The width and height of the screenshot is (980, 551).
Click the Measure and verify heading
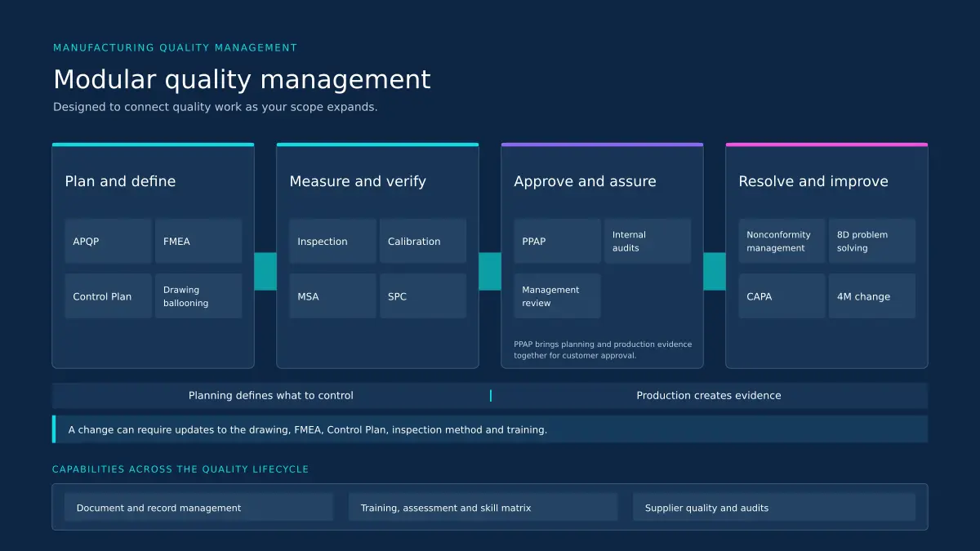[x=358, y=181]
